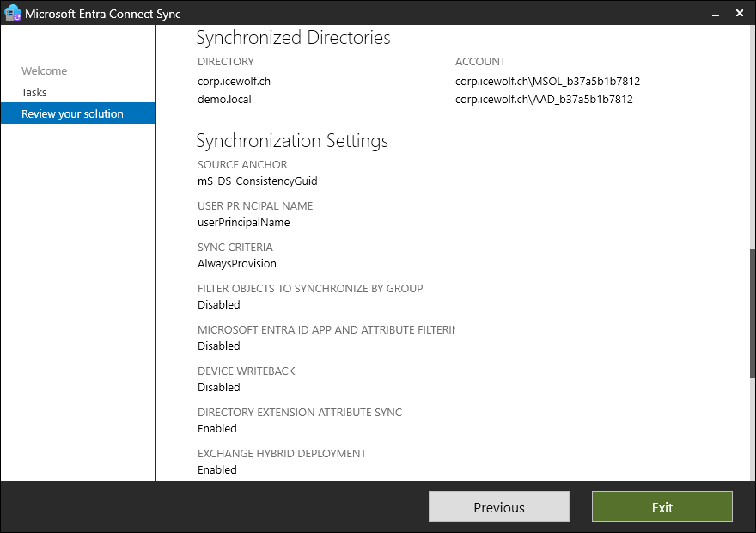
Task: Click the Previous button
Action: [498, 506]
